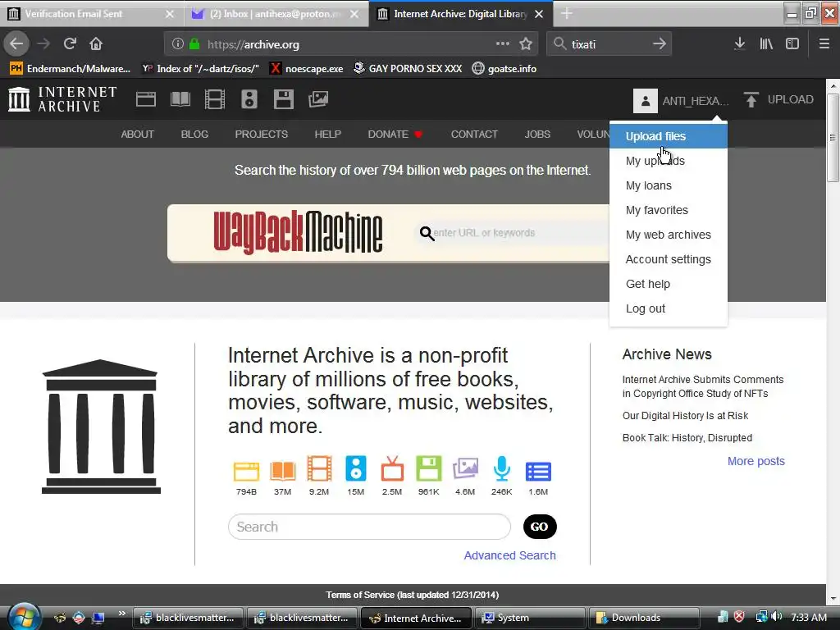The width and height of the screenshot is (840, 630).
Task: Open the Images icon in Archive header
Action: click(318, 99)
